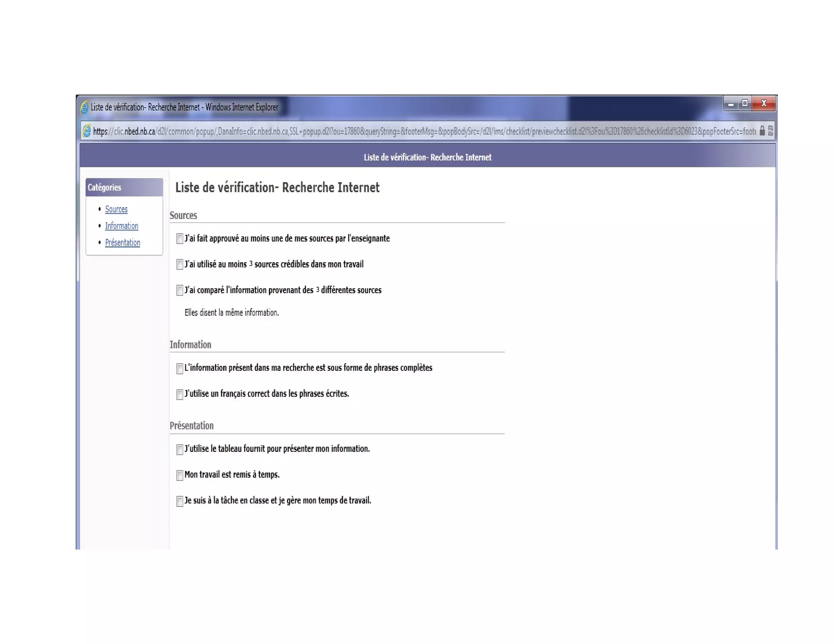This screenshot has height=644, width=834.
Task: Tick the "3 sources crédibles" checkbox
Action: 180,265
